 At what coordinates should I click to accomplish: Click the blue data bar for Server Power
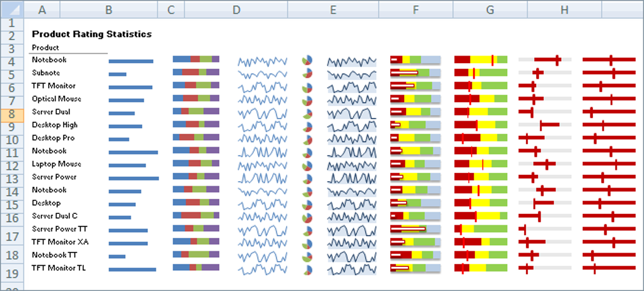133,179
